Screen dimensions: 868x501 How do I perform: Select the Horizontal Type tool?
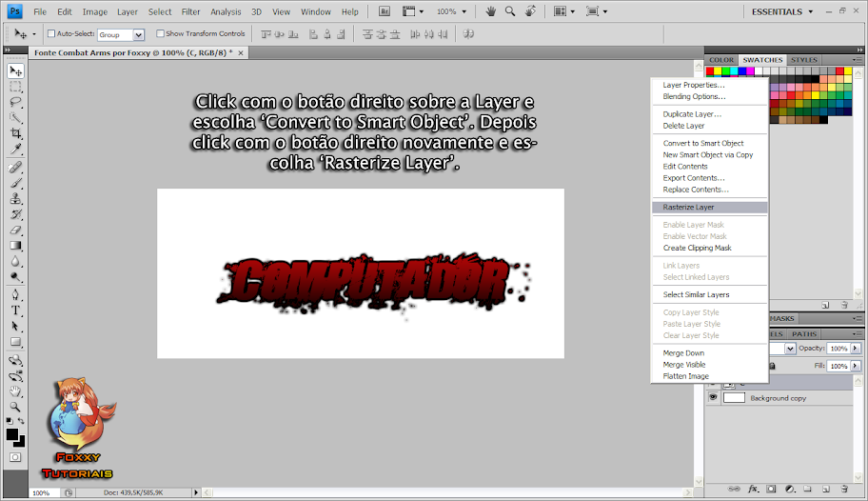click(16, 311)
